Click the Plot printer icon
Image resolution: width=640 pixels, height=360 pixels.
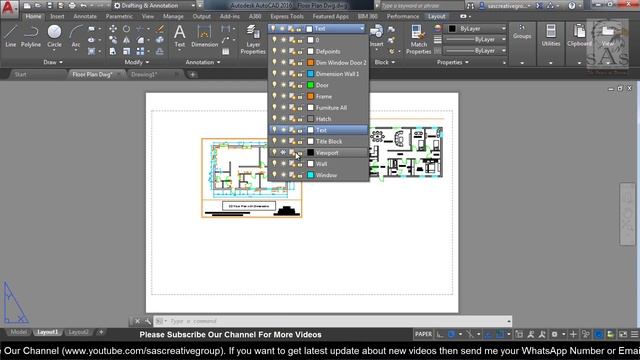tap(72, 6)
